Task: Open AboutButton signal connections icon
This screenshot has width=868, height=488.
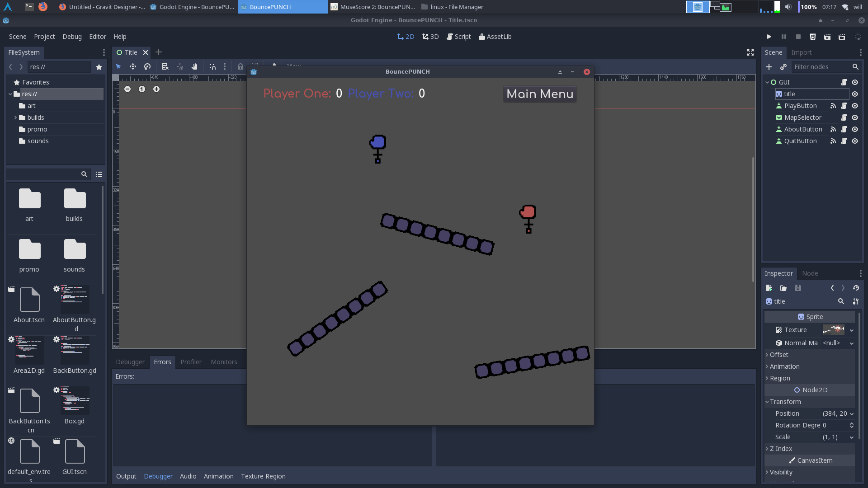Action: click(x=833, y=129)
